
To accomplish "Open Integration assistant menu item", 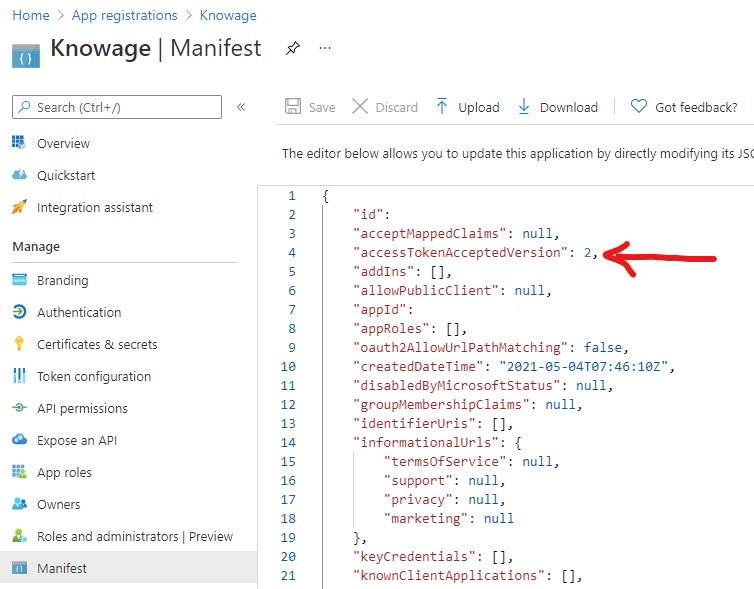I will click(x=95, y=208).
